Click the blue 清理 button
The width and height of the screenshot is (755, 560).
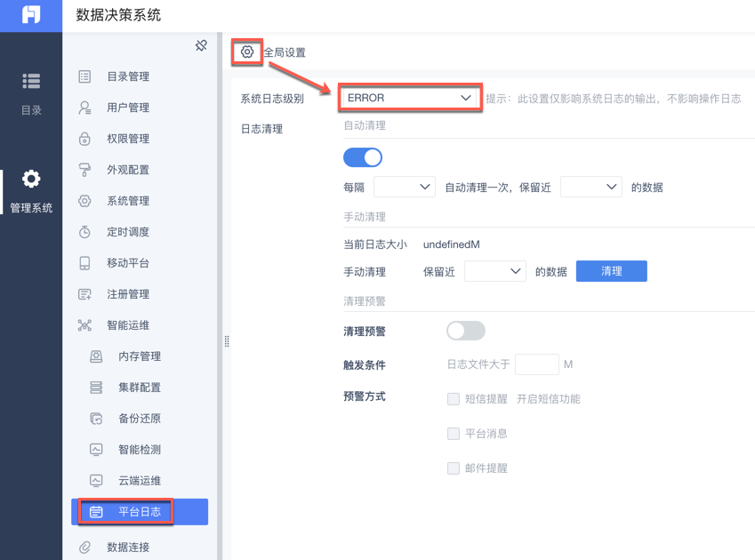click(611, 271)
